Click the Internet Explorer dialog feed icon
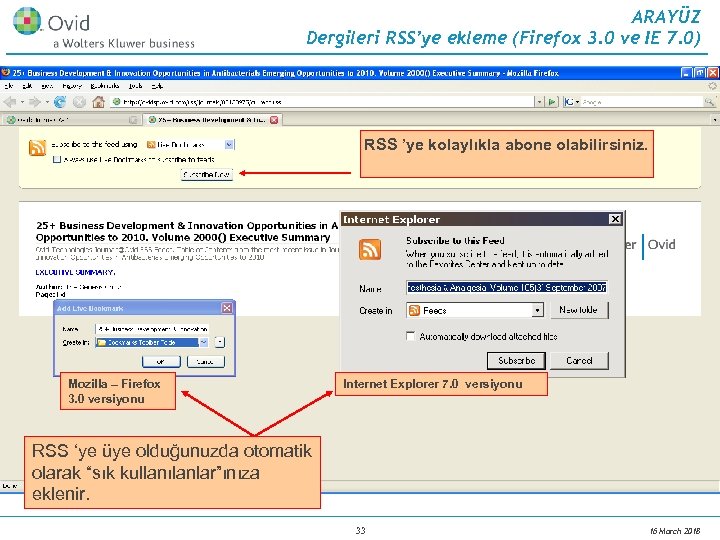This screenshot has width=720, height=540. pyautogui.click(x=370, y=250)
